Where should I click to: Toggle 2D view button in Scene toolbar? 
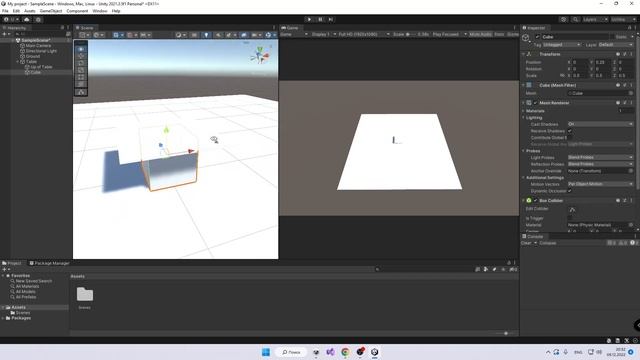[x=194, y=35]
